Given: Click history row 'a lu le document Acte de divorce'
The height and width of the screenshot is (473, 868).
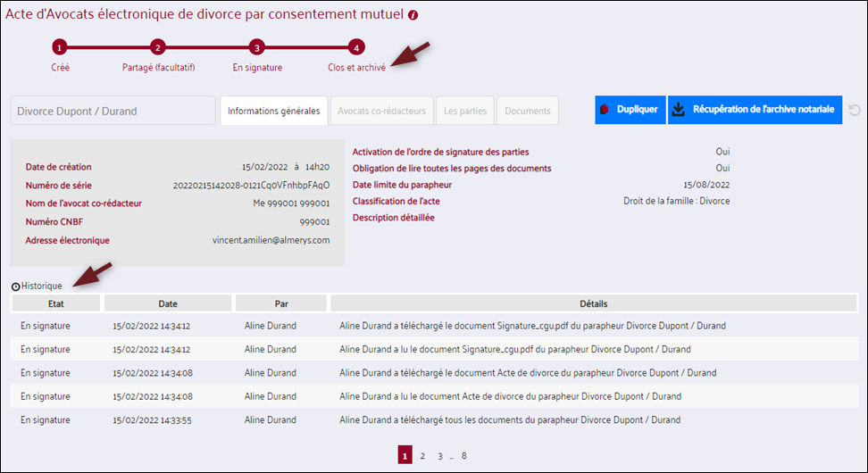Looking at the screenshot, I should [434, 396].
